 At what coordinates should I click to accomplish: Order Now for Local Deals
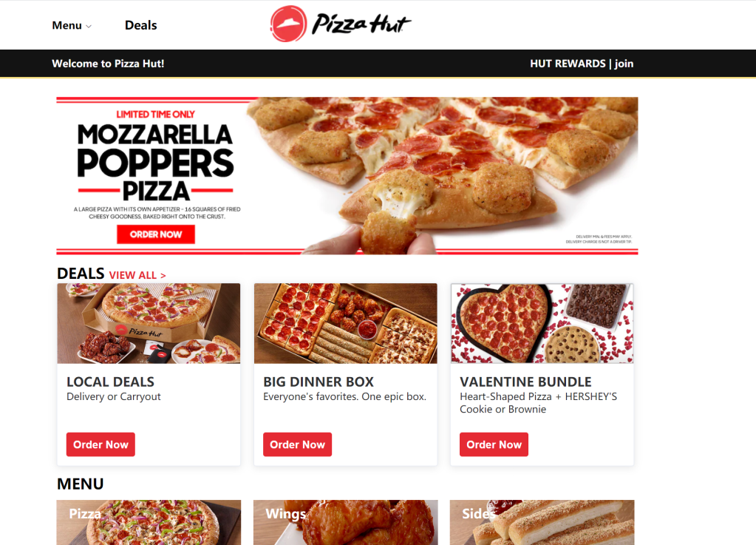click(x=101, y=444)
